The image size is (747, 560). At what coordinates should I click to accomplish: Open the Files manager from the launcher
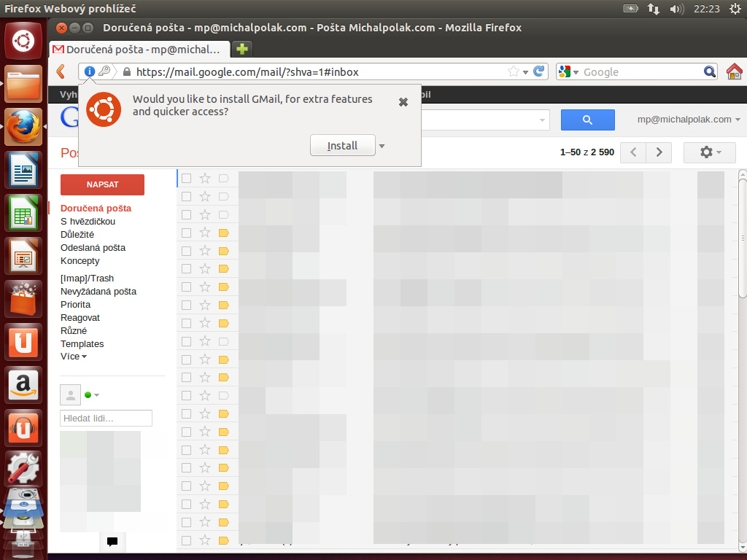click(23, 84)
